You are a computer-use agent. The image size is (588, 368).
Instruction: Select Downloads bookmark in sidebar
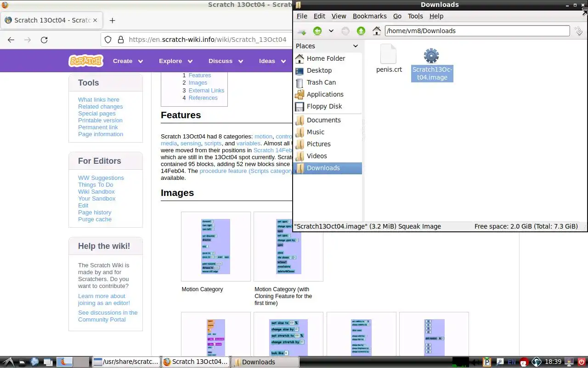[328, 168]
